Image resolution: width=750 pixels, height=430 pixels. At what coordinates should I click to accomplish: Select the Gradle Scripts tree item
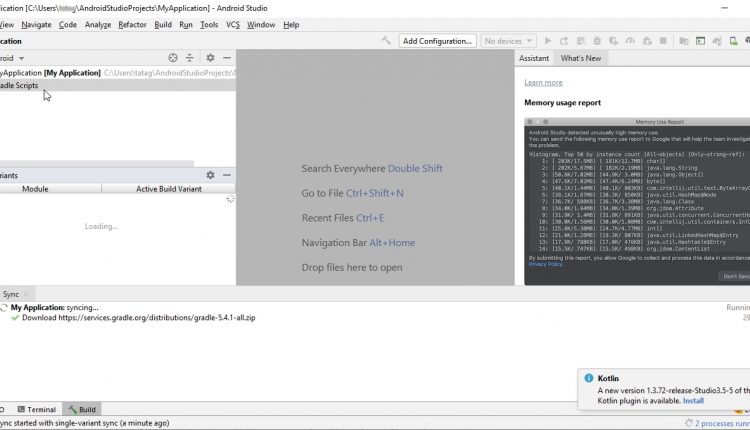(118, 86)
